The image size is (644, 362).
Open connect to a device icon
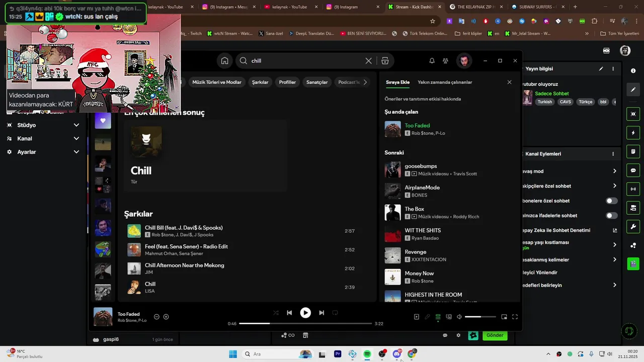[449, 317]
